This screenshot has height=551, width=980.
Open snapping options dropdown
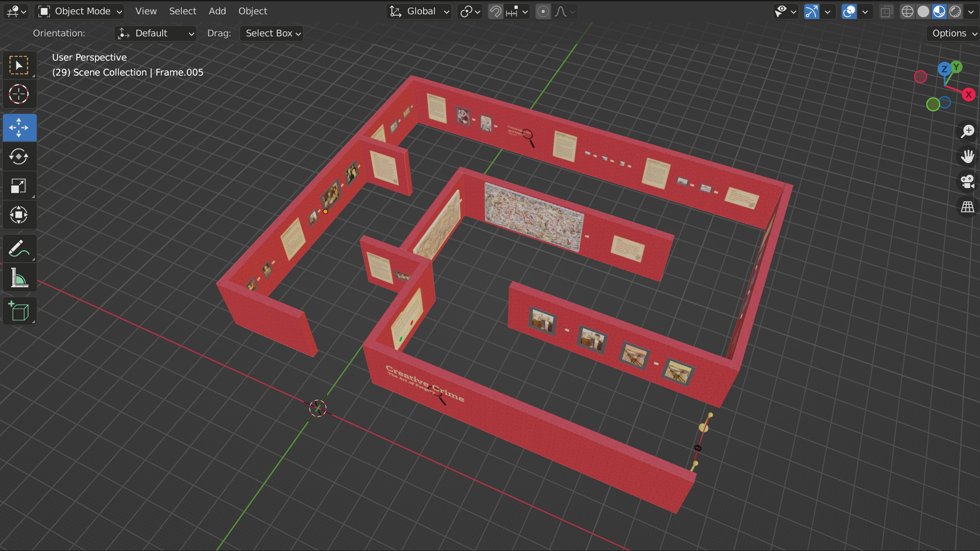[x=517, y=11]
